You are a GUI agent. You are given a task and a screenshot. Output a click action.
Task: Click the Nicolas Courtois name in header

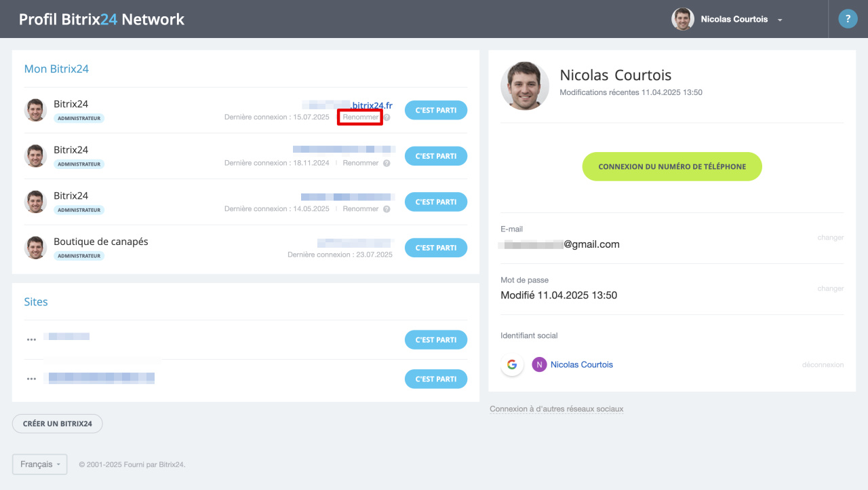(x=734, y=19)
